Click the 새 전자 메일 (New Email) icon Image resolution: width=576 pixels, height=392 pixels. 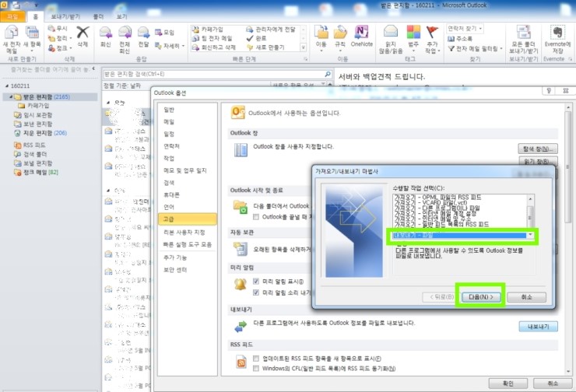point(11,33)
